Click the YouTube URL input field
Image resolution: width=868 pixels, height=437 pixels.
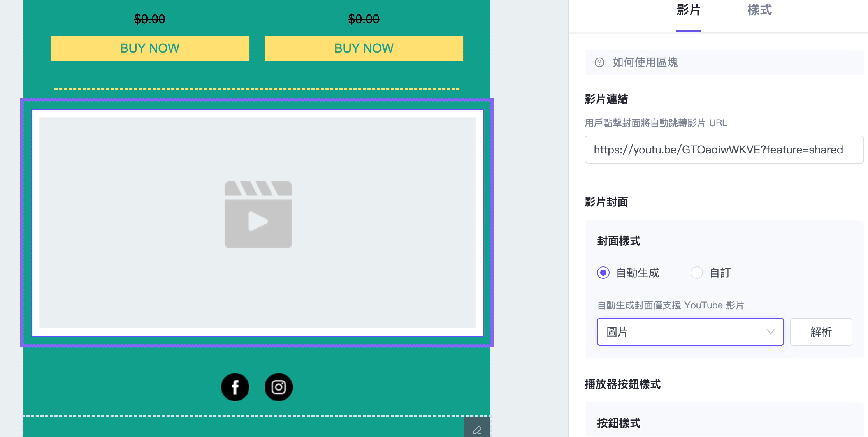(724, 150)
